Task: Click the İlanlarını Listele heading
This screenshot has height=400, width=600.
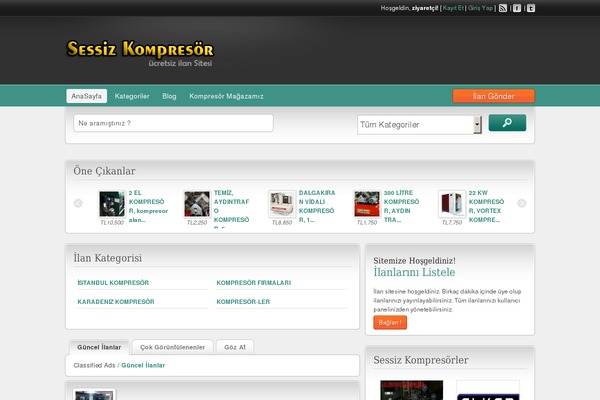Action: (x=414, y=272)
